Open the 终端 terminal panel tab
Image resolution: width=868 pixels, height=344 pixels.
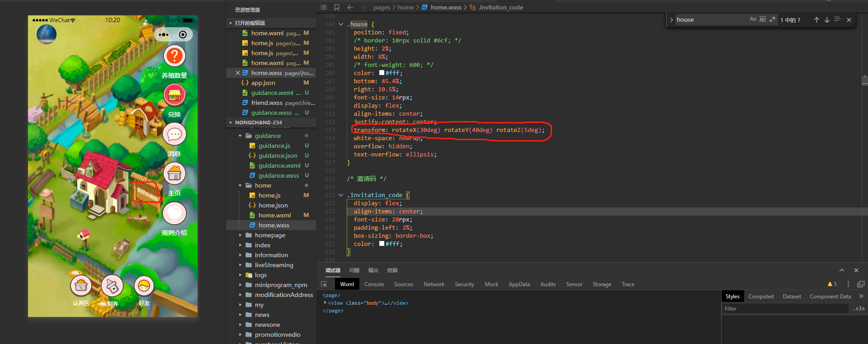(392, 270)
